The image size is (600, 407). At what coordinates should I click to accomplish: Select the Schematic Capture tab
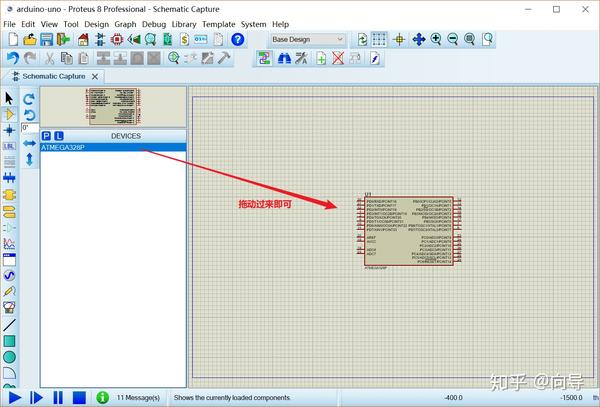54,77
